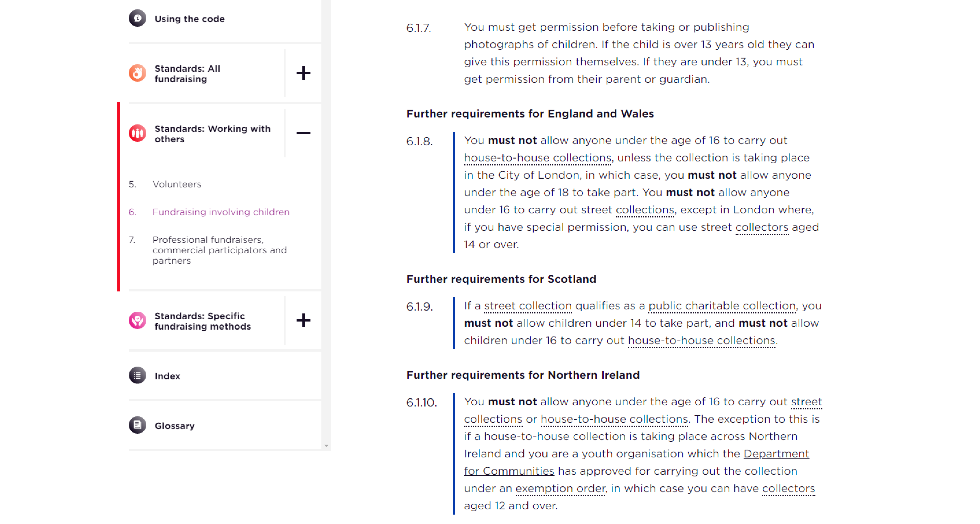Viewport: 980px width, 524px height.
Task: Expand Standards: Specific fundraising methods section
Action: pos(303,321)
